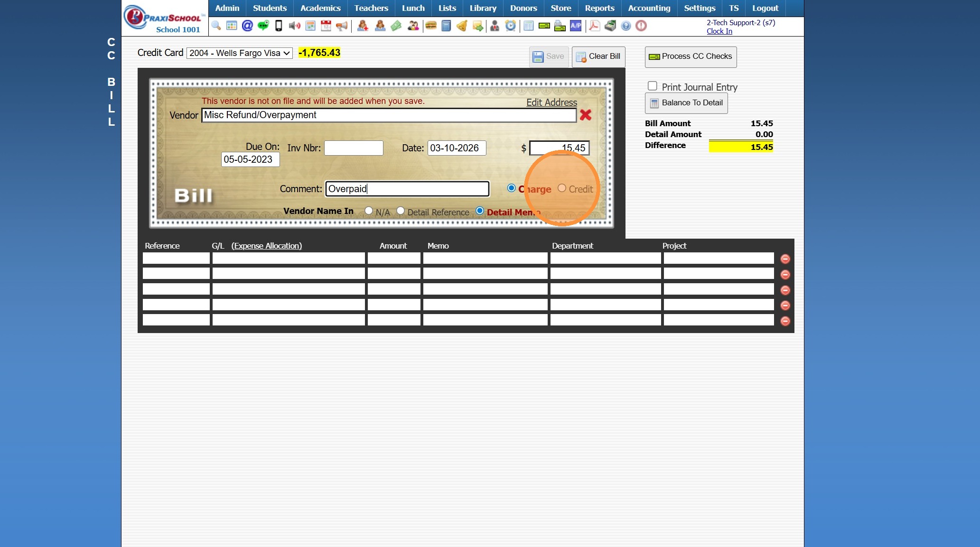Click the green chat bubble icon

[x=263, y=26]
